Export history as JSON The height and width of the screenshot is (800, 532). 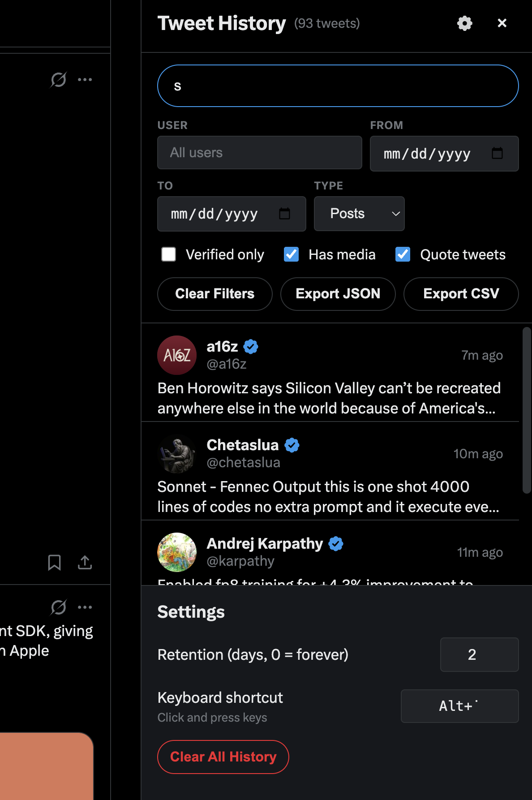[338, 294]
